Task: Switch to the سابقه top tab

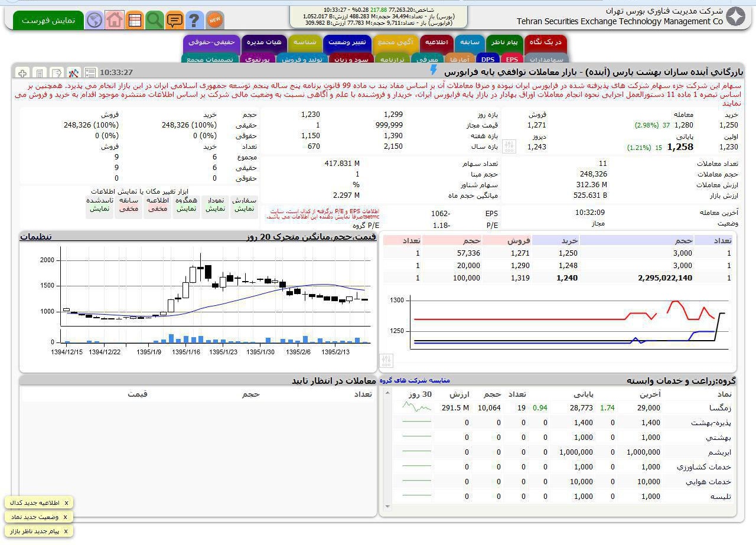Action: point(470,43)
